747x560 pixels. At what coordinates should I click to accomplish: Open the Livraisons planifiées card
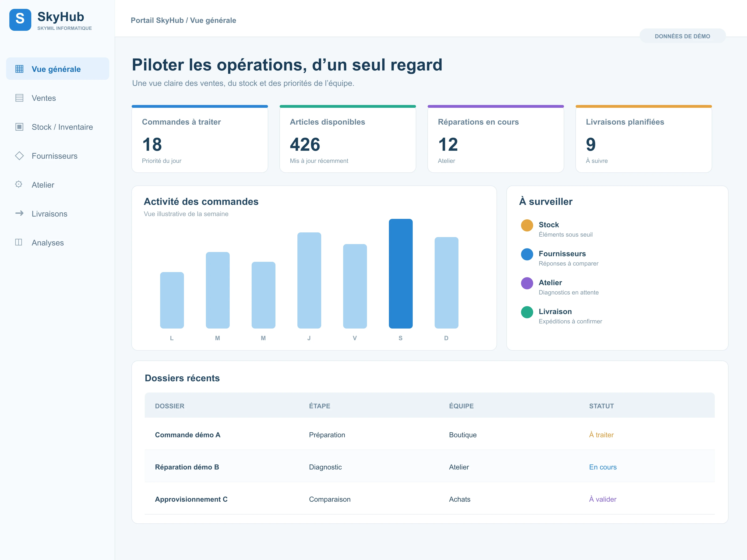[x=644, y=139]
